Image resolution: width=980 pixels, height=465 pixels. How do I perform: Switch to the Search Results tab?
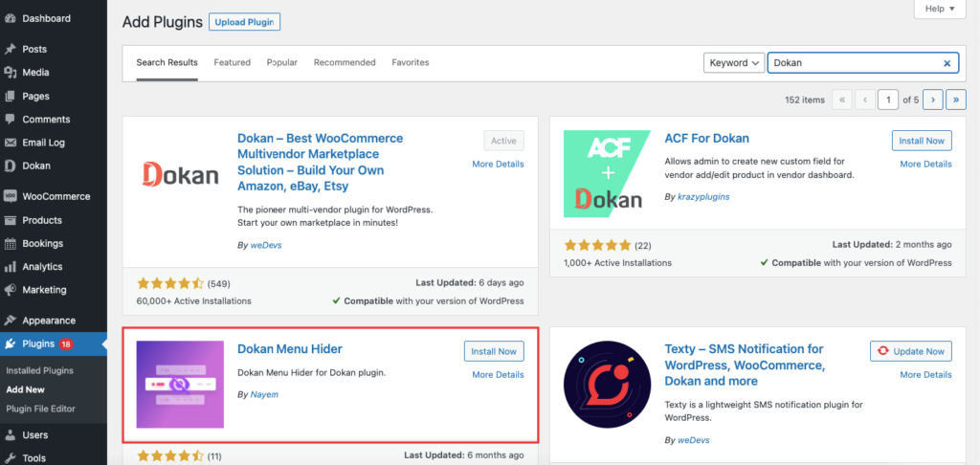(167, 62)
